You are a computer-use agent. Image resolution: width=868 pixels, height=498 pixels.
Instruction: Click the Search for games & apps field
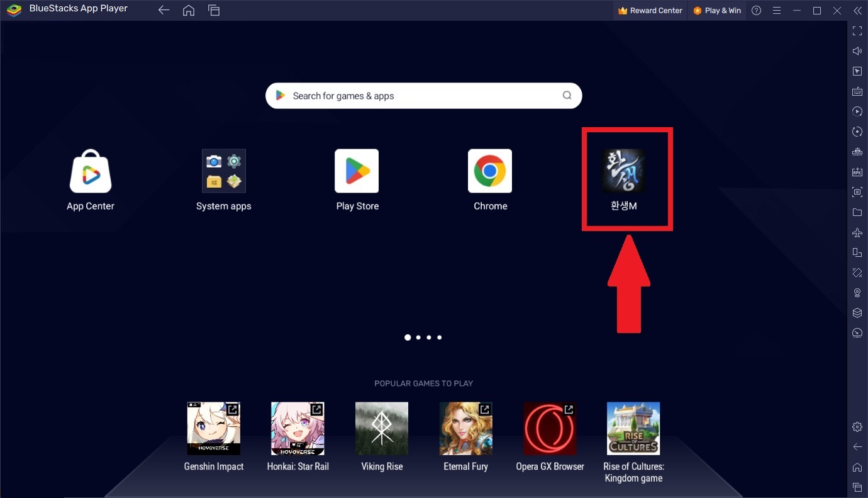[x=424, y=96]
